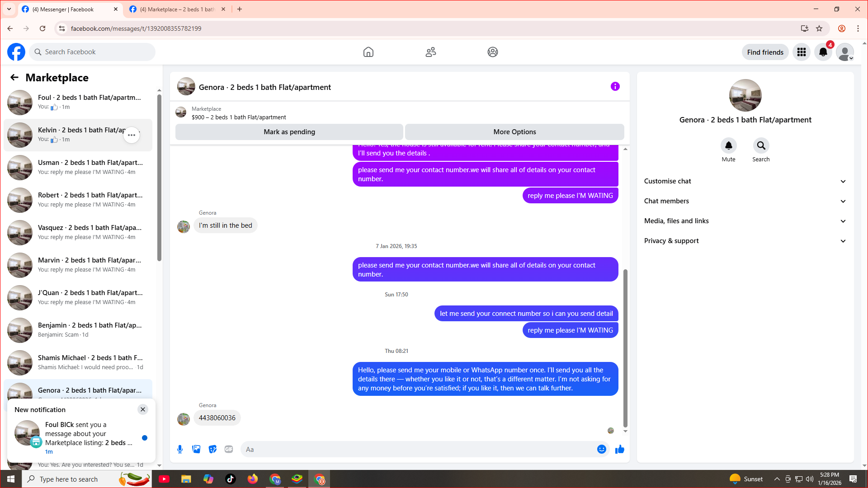Send a thumbs-up like
This screenshot has height=488, width=868.
(620, 449)
